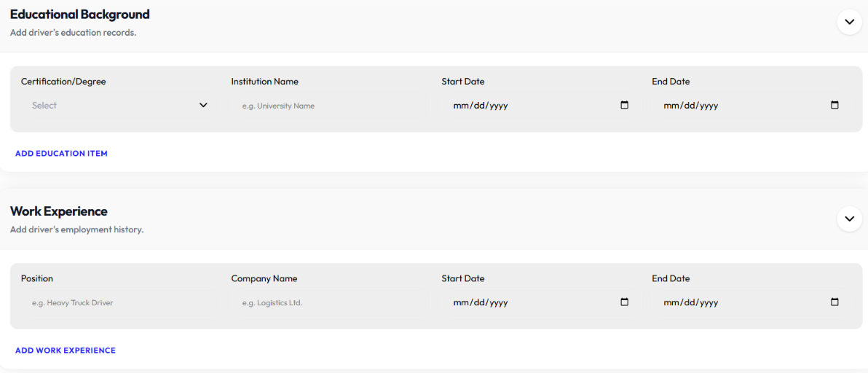Open calendar picker for work Start Date
868x373 pixels.
pos(625,302)
